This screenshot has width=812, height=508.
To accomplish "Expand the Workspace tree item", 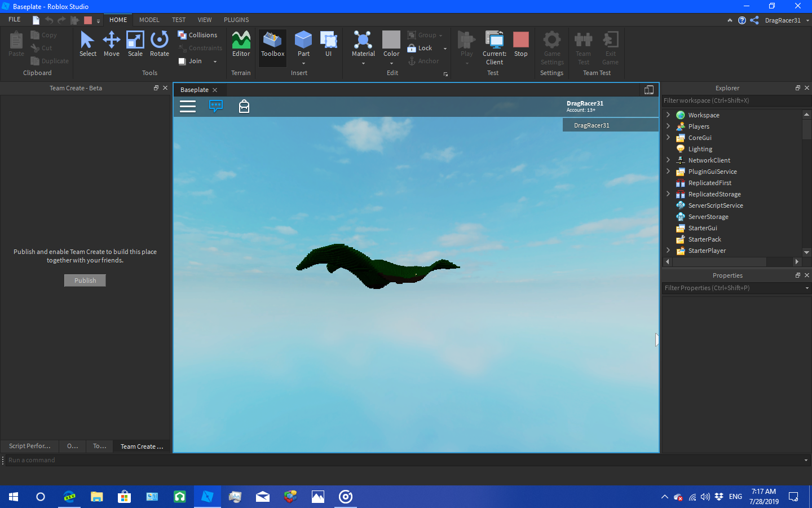I will coord(668,115).
